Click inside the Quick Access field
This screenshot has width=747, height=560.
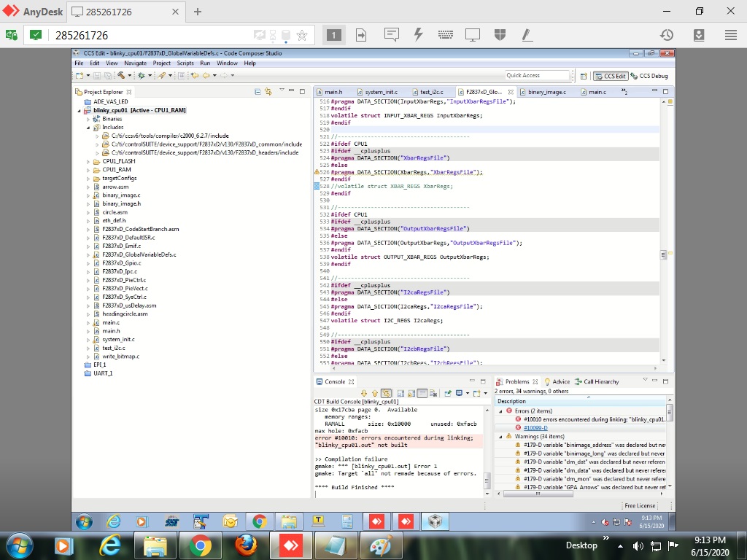[x=538, y=75]
